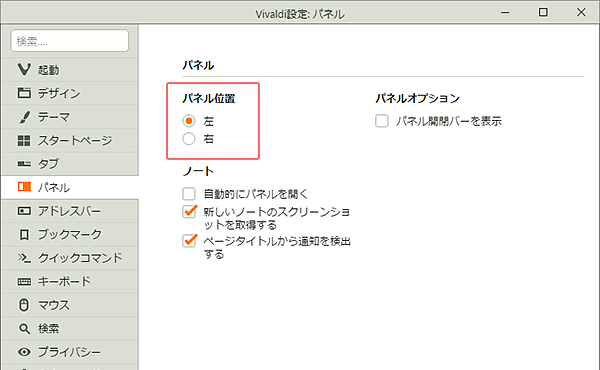
Task: Enable パネル開閉バーを表示 checkbox
Action: [x=382, y=121]
